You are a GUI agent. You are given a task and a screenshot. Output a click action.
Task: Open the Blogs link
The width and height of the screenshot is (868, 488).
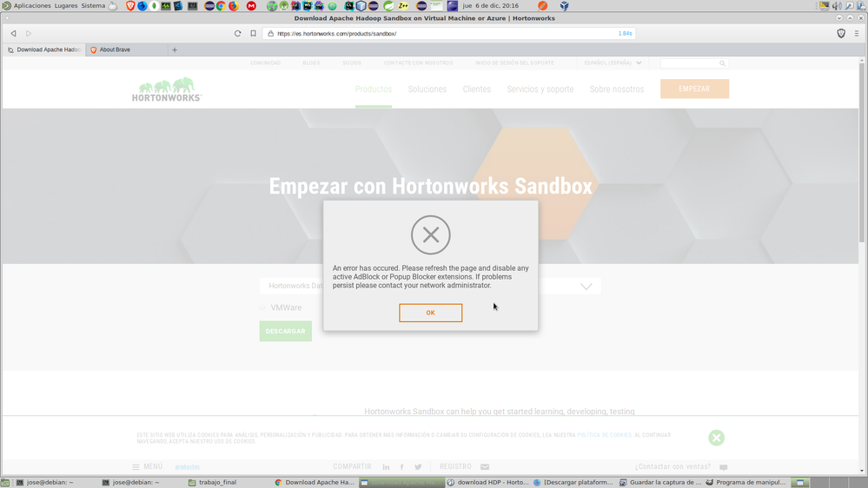tap(311, 63)
